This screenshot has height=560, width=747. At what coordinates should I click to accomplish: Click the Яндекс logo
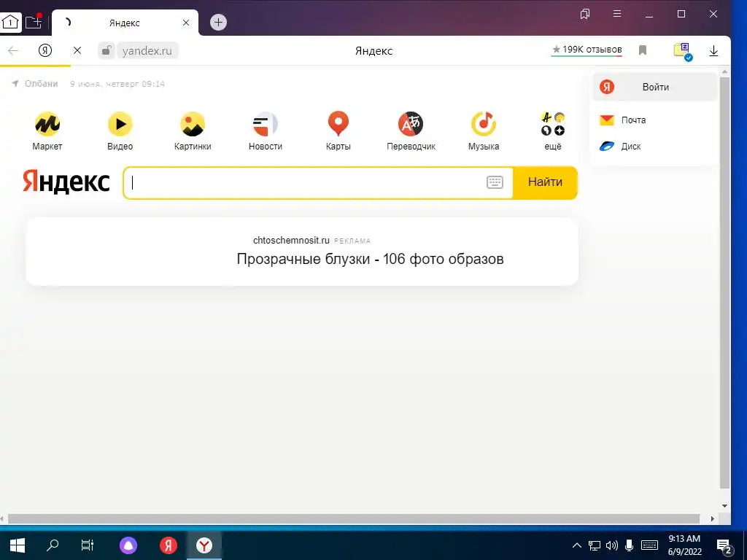click(x=66, y=182)
